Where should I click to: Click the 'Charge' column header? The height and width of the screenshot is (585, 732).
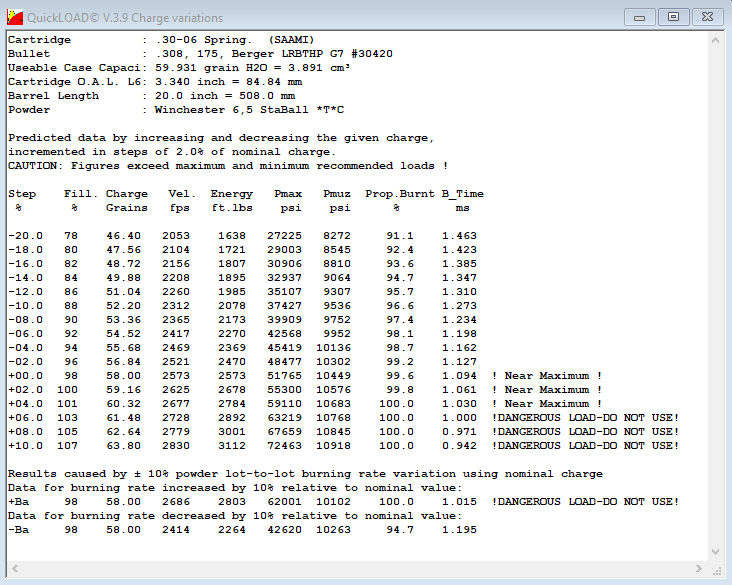point(127,194)
